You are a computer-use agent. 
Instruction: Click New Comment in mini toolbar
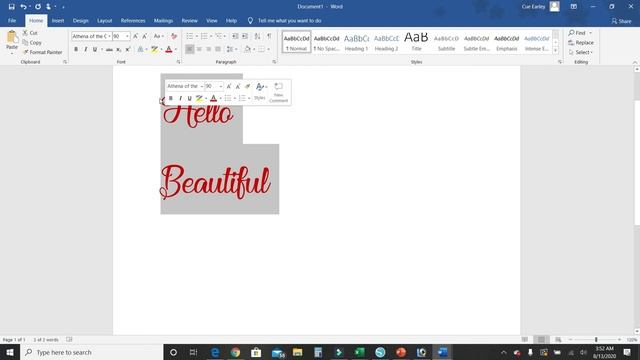click(278, 92)
